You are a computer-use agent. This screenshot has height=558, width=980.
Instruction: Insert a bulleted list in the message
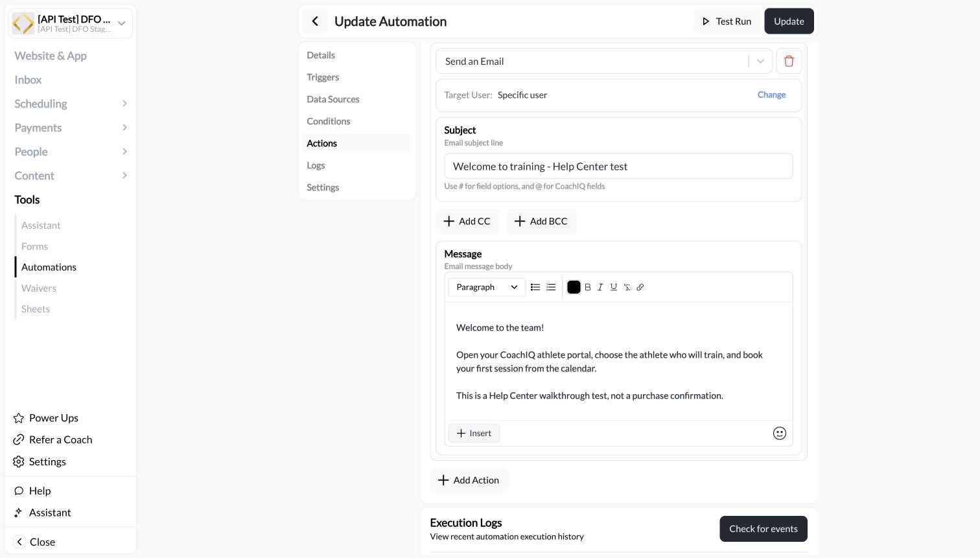click(x=535, y=287)
